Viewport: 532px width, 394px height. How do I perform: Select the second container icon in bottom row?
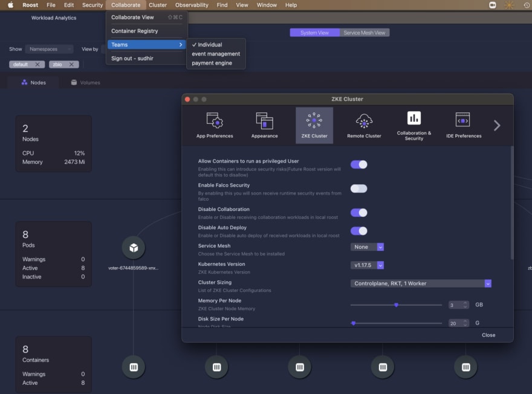(217, 367)
